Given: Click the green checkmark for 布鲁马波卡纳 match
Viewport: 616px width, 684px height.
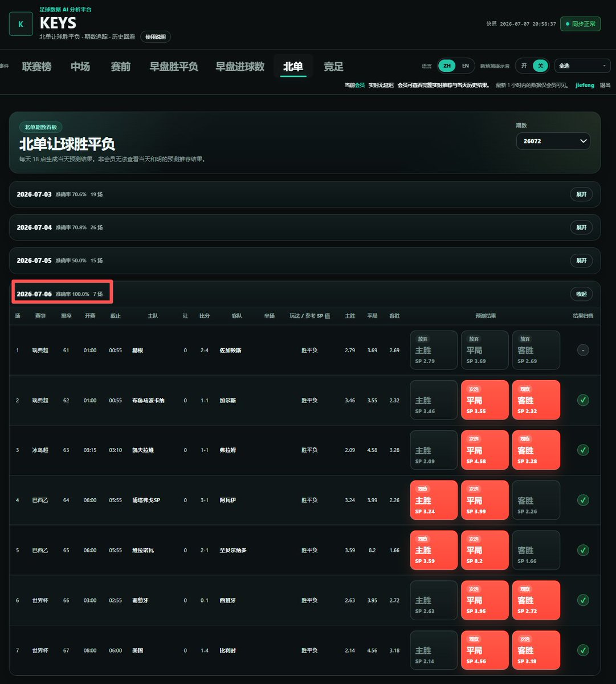Looking at the screenshot, I should coord(582,400).
